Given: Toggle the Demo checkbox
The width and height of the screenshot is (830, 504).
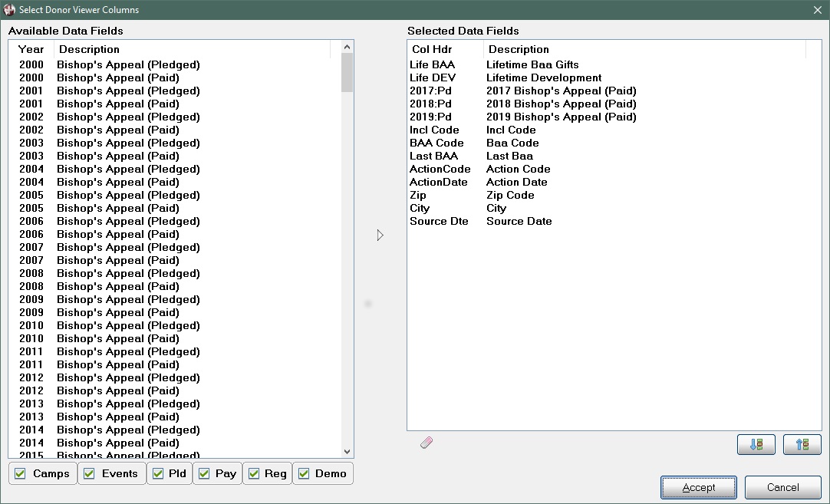Looking at the screenshot, I should [303, 473].
